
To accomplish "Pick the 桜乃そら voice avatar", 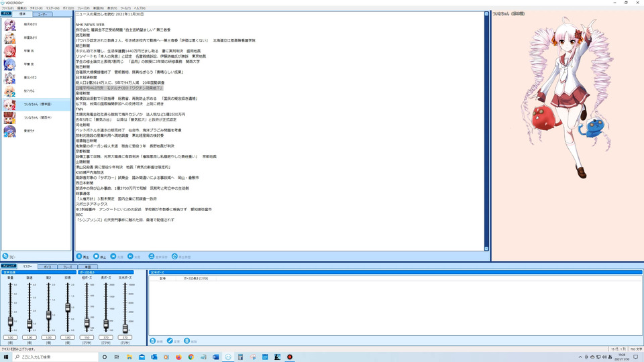I will coord(10,91).
